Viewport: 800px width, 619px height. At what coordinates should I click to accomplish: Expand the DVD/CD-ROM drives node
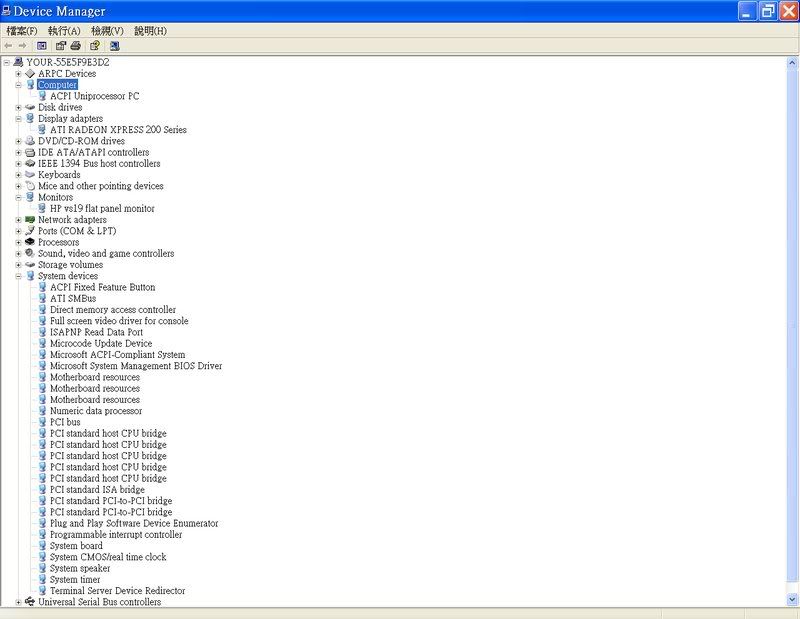point(18,141)
